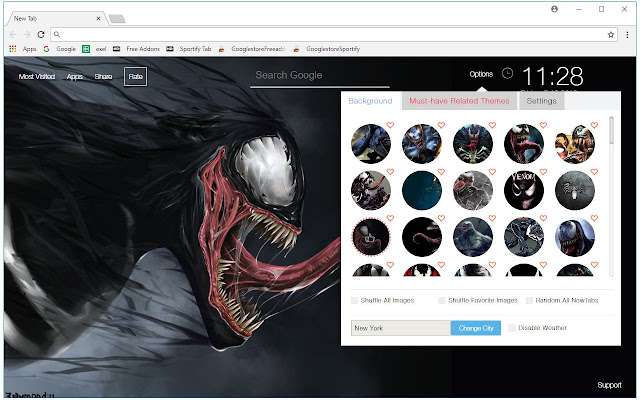
Task: Open the GooglestoreSportify bookmark
Action: 327,49
